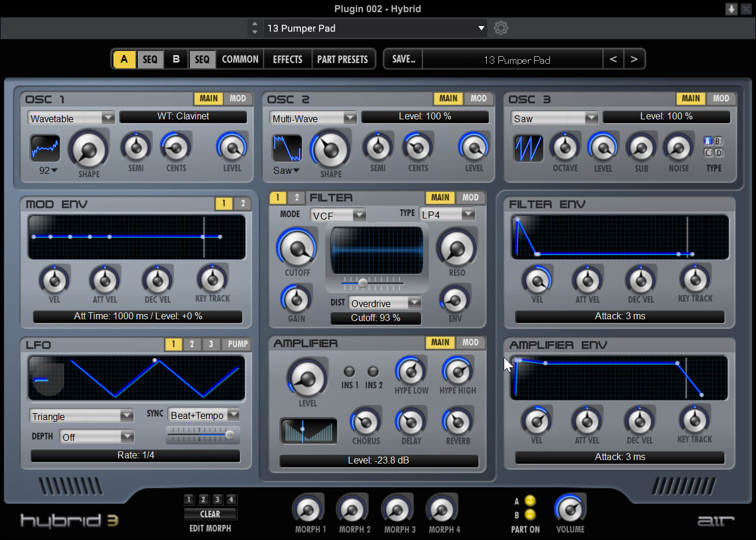The image size is (756, 540).
Task: Switch to part B tab
Action: [x=176, y=59]
